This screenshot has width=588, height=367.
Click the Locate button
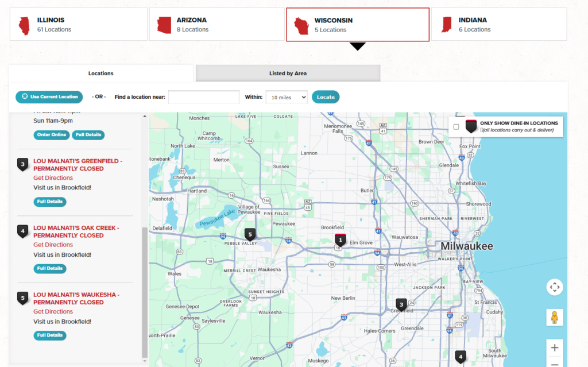[x=326, y=97]
